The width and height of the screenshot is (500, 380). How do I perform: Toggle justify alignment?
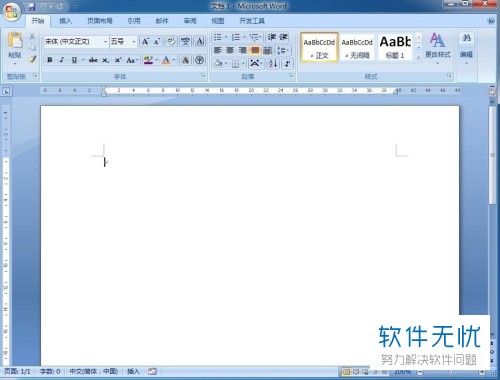pyautogui.click(x=255, y=50)
